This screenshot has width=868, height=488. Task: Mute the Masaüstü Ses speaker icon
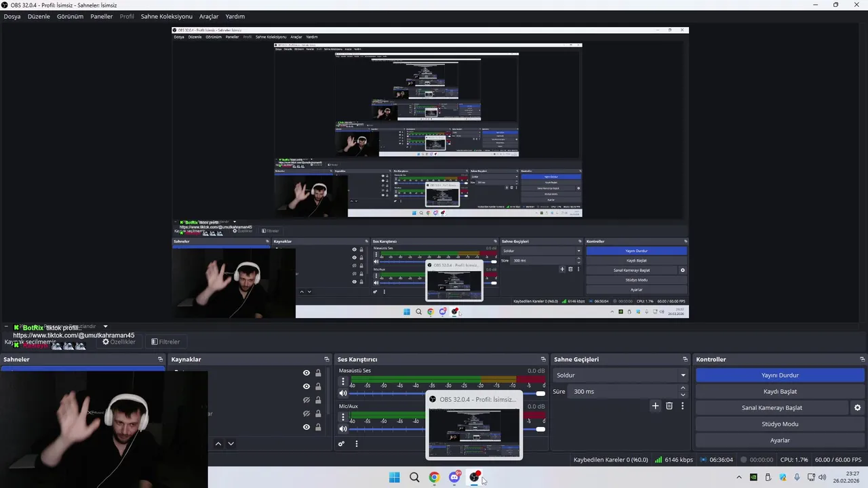[343, 393]
